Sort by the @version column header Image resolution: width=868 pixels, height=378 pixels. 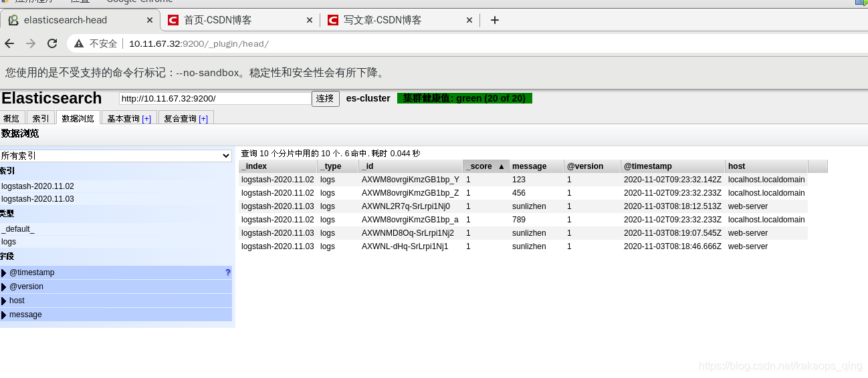point(592,166)
